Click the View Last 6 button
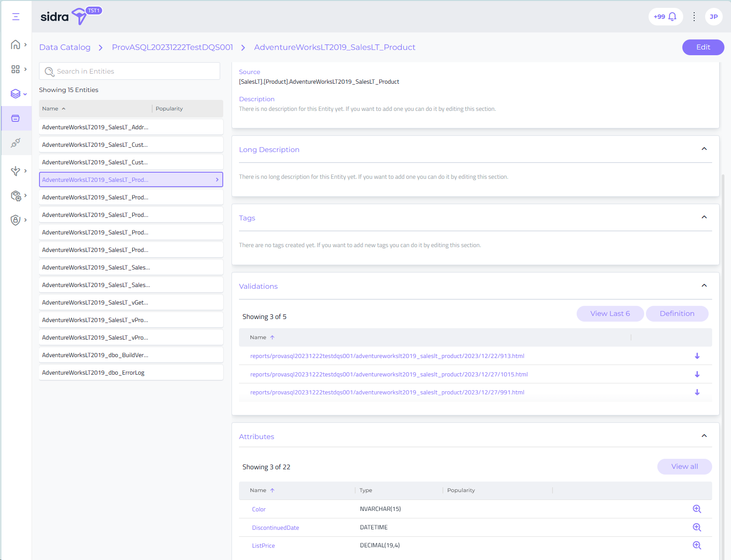Image resolution: width=731 pixels, height=560 pixels. coord(610,314)
